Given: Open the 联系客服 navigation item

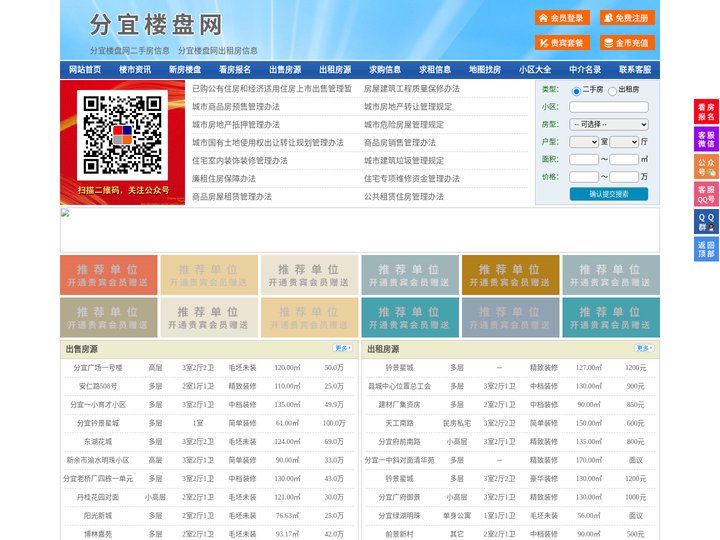Looking at the screenshot, I should 635,70.
